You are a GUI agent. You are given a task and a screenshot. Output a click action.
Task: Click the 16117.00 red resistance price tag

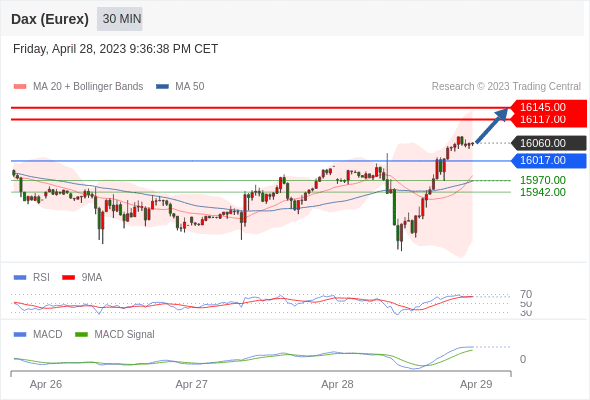pos(548,120)
